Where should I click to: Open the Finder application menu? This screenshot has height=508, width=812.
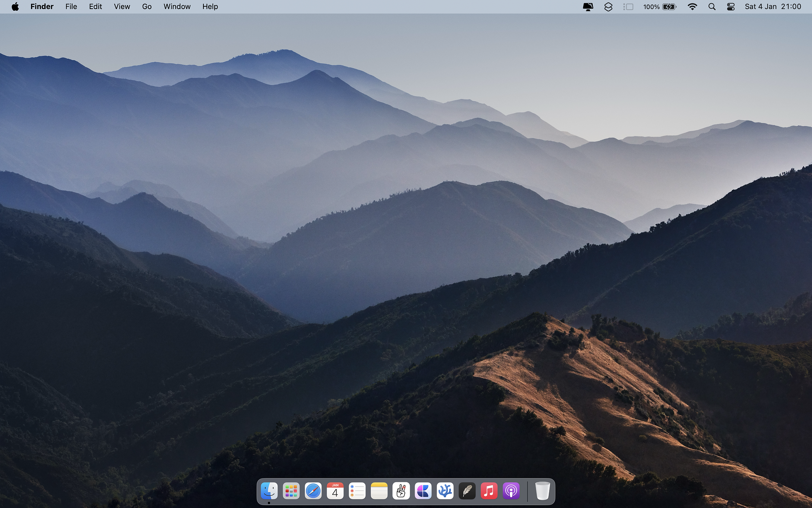(42, 7)
